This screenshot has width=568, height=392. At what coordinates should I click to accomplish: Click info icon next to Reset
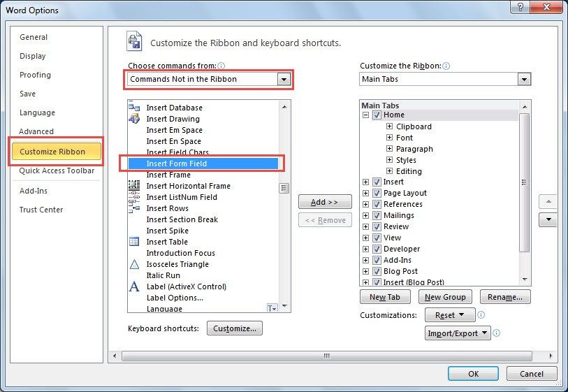pos(481,315)
